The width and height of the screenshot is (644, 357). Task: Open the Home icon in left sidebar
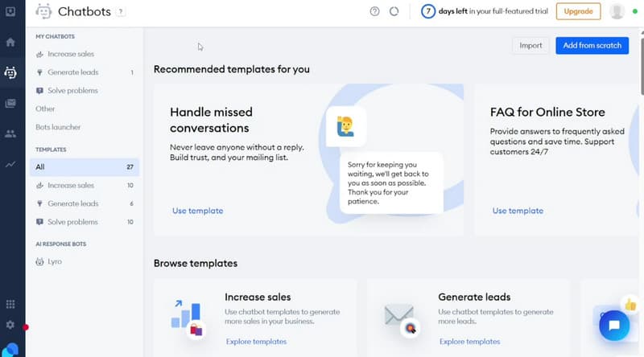click(10, 42)
